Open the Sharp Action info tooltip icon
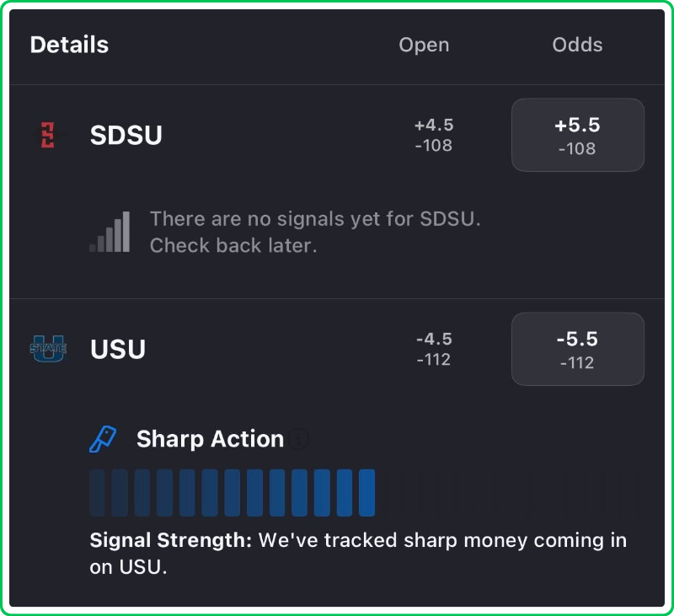This screenshot has height=616, width=674. click(x=298, y=439)
